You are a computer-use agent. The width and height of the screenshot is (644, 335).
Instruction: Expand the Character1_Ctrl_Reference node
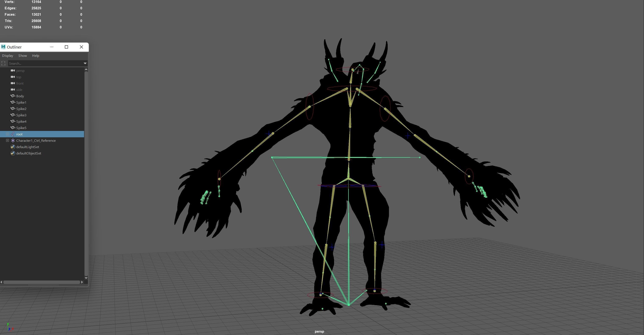click(x=7, y=140)
